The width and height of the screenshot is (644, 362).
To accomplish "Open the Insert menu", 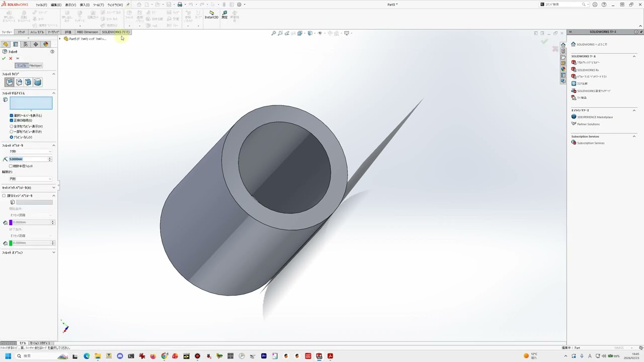I will (x=85, y=5).
